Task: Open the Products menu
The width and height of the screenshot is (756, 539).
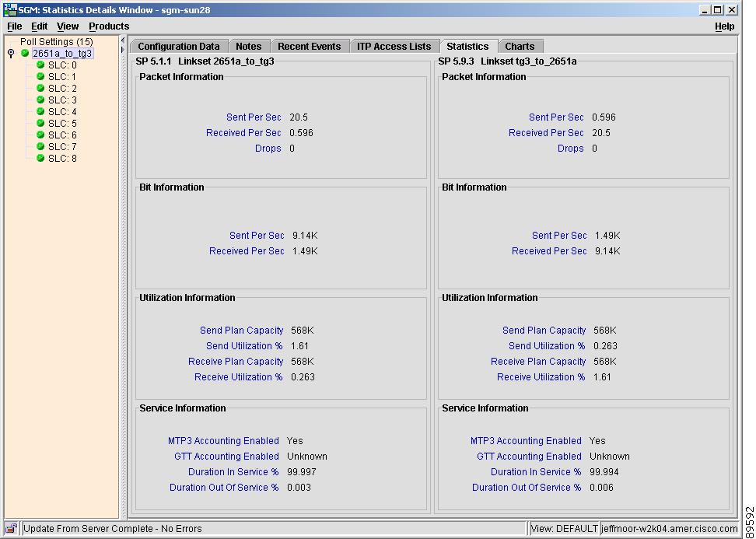Action: point(109,26)
